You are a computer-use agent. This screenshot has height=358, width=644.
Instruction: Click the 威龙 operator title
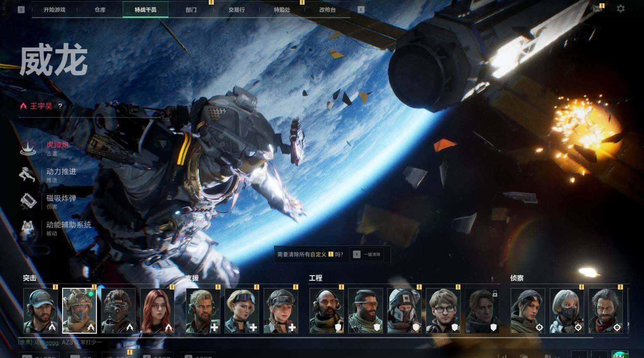(x=54, y=61)
